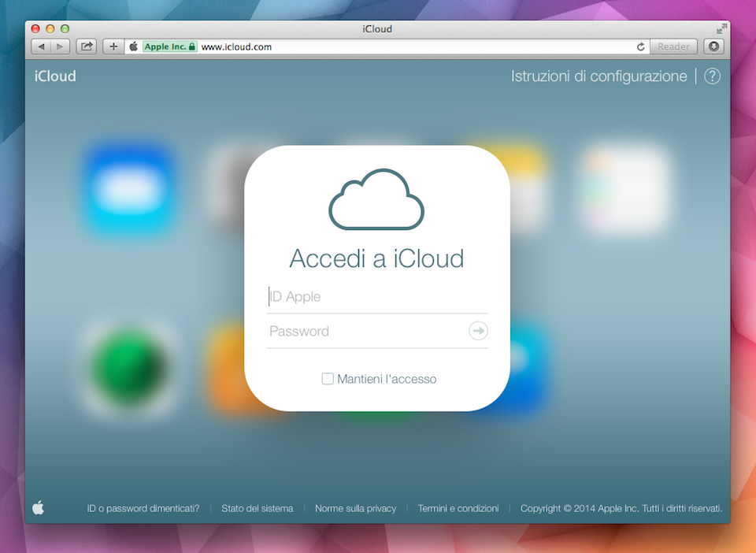Click the Reader button
Viewport: 756px width, 553px height.
(673, 46)
